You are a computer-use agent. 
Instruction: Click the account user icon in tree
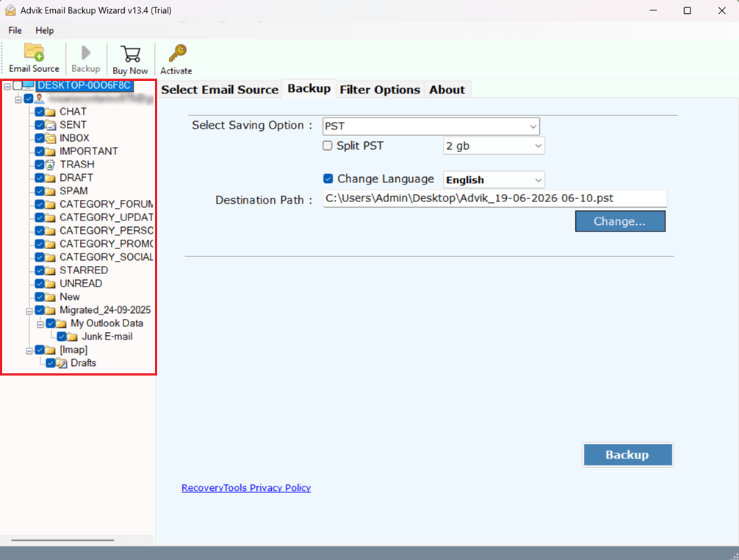40,98
